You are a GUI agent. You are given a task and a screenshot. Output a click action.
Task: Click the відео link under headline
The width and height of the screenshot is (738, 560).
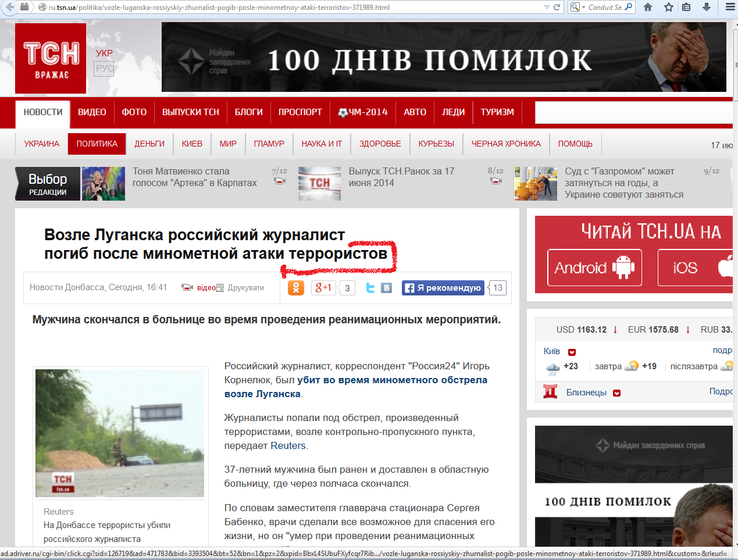click(206, 288)
